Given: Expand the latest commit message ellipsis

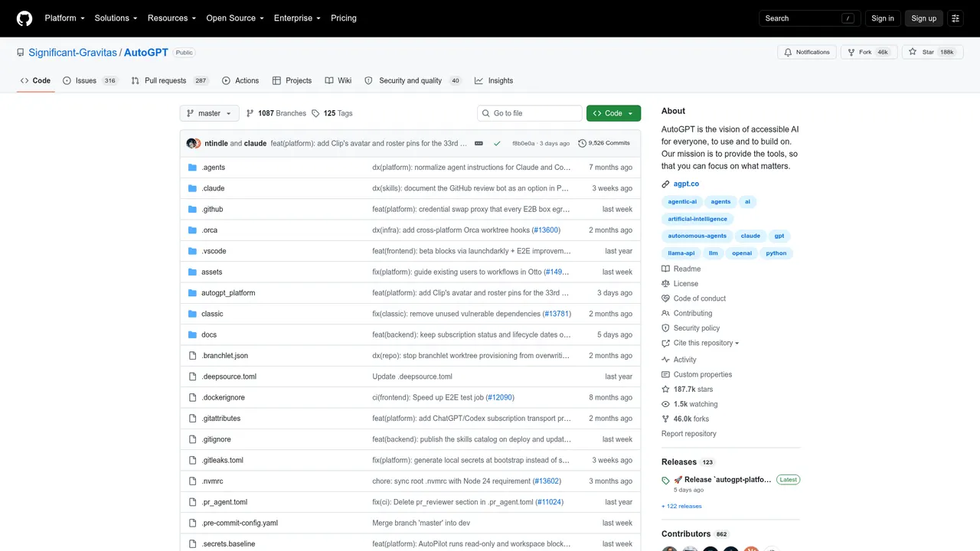Looking at the screenshot, I should pyautogui.click(x=479, y=143).
